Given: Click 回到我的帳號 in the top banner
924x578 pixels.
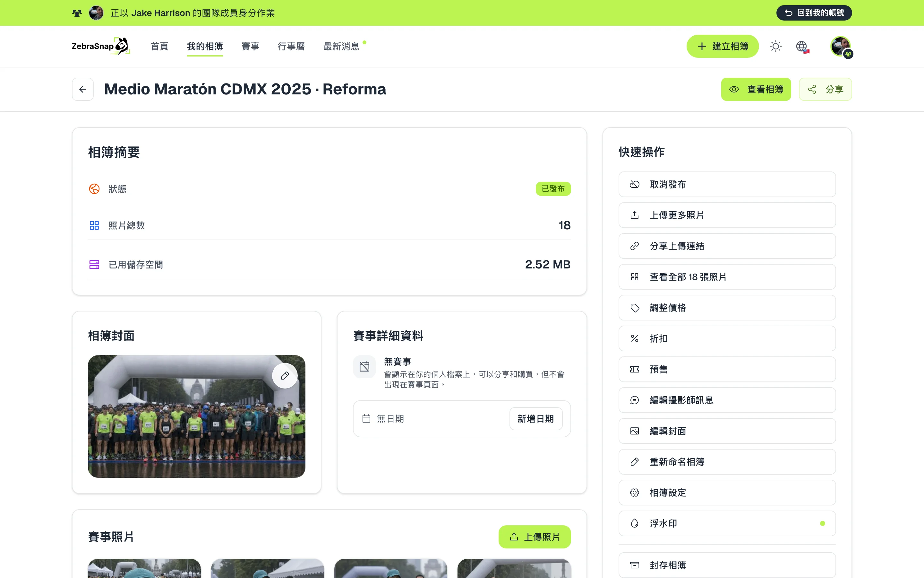Looking at the screenshot, I should 814,13.
